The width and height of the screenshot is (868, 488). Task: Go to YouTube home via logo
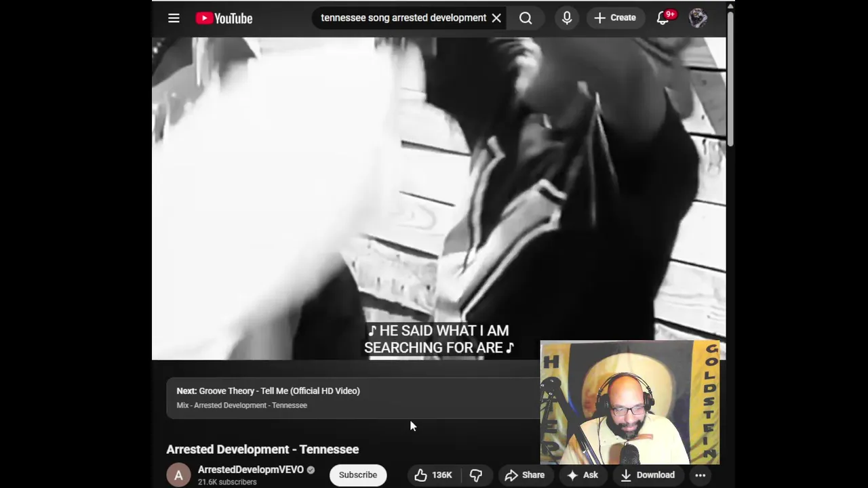pyautogui.click(x=224, y=18)
